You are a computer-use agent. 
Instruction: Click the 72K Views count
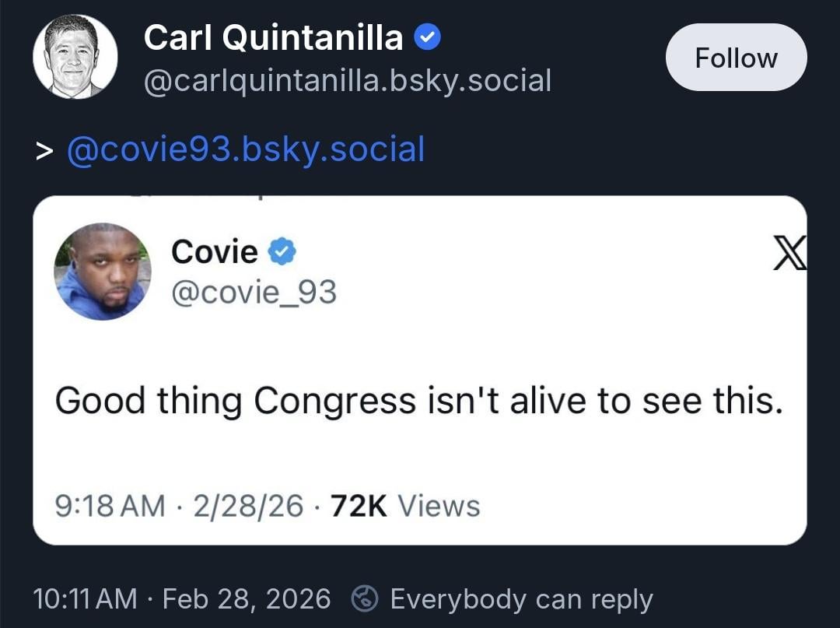pyautogui.click(x=405, y=506)
